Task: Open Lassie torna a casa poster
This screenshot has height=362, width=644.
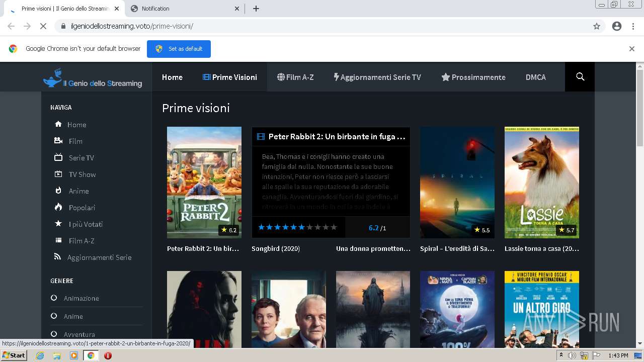Action: coord(542,183)
